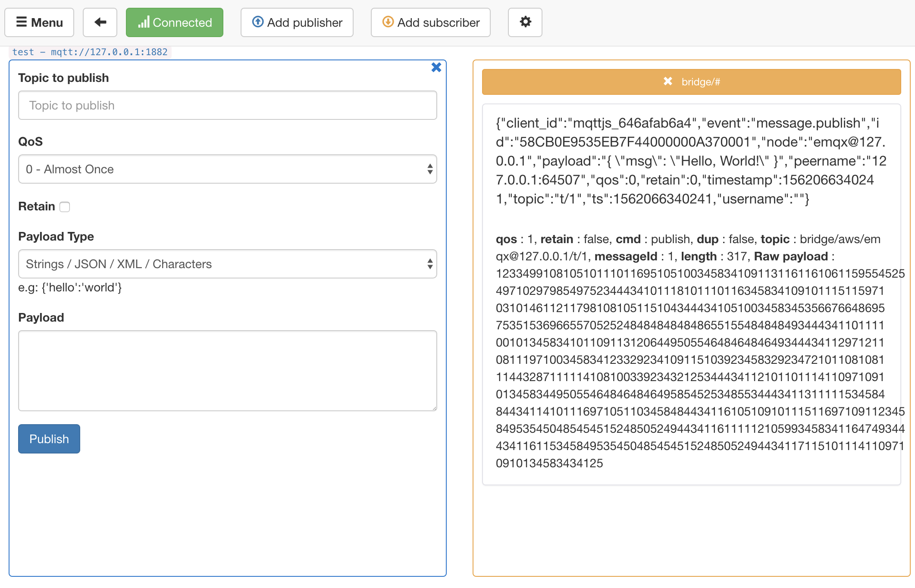Viewport: 915px width, 588px height.
Task: Open the hamburger Menu button
Action: (x=39, y=22)
